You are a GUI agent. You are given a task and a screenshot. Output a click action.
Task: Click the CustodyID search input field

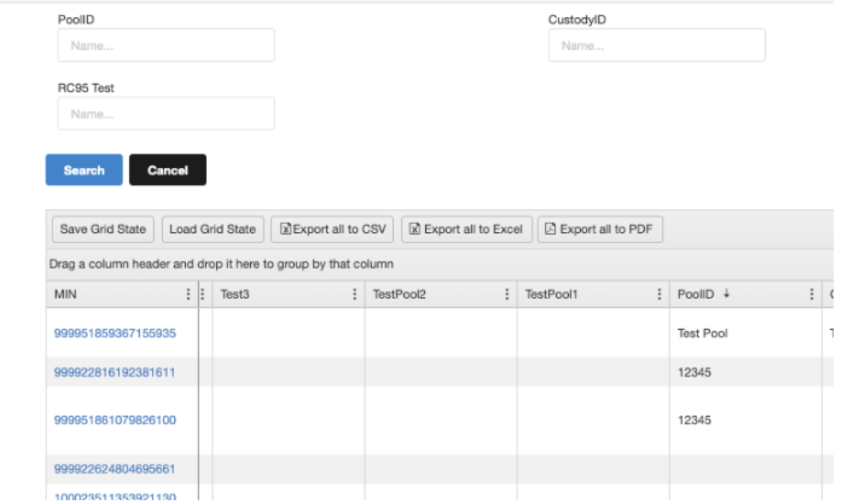coord(657,46)
